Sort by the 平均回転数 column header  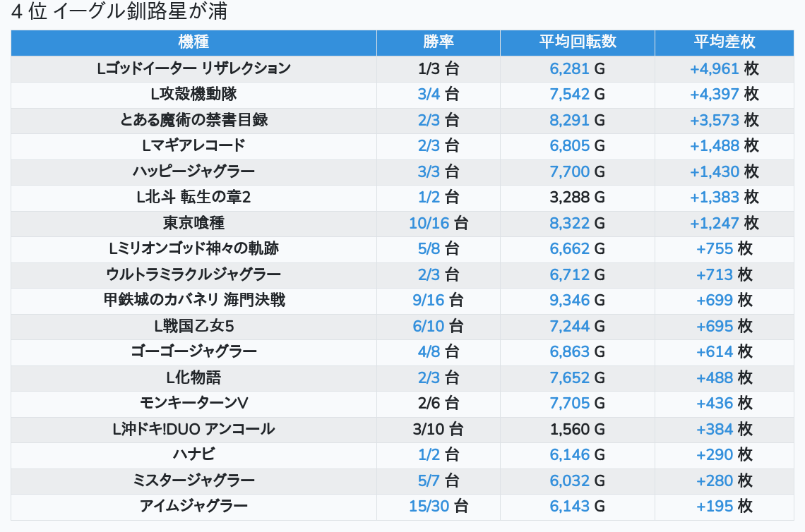point(577,42)
